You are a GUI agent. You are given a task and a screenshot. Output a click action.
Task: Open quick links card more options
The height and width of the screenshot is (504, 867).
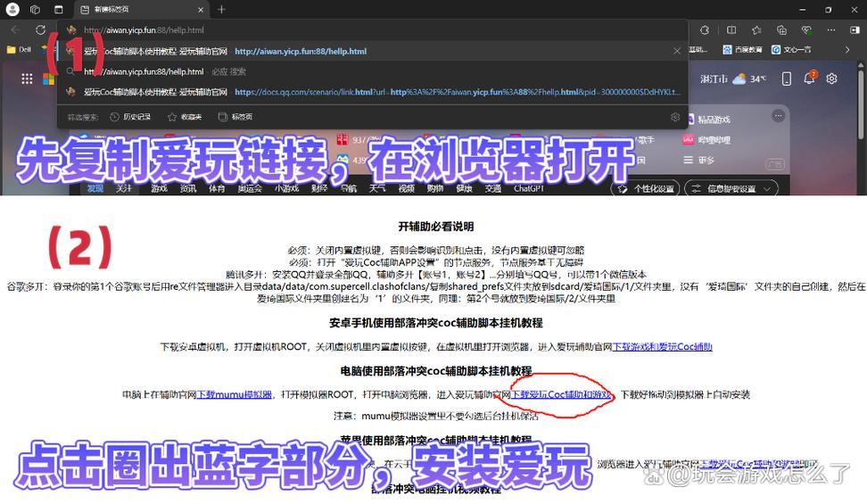[779, 116]
